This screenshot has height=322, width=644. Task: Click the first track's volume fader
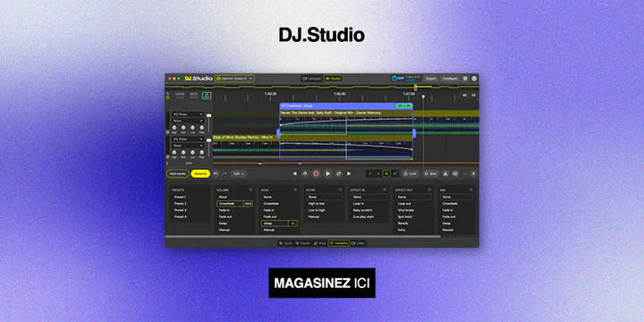click(x=208, y=116)
